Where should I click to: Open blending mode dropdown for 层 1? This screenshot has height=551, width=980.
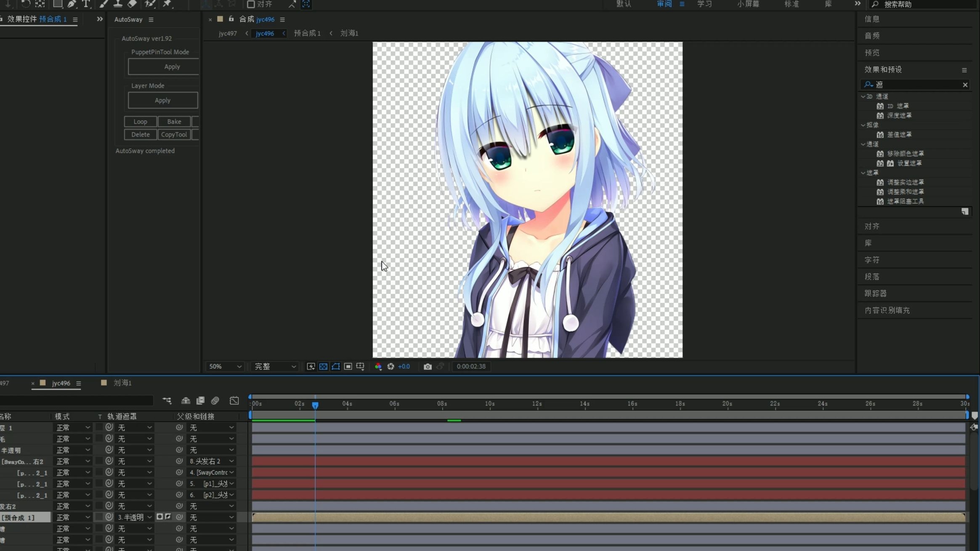tap(73, 427)
